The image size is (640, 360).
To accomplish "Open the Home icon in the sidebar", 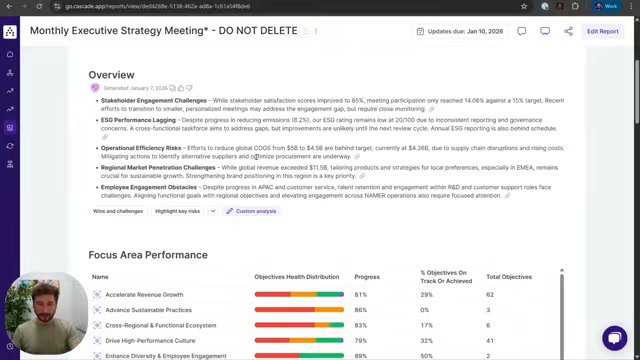I will point(10,54).
